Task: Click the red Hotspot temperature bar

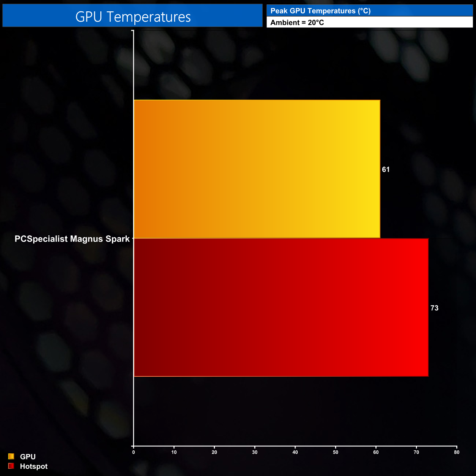Action: click(x=281, y=308)
